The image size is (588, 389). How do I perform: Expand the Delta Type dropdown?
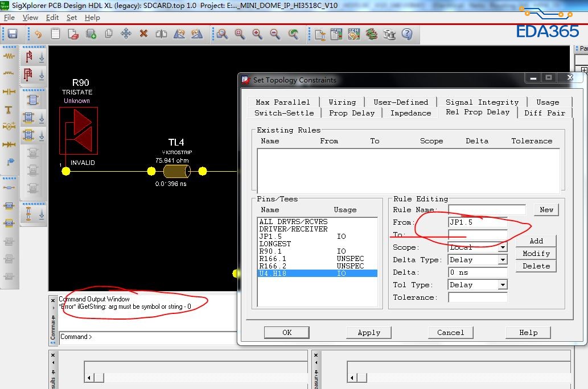[x=503, y=260]
